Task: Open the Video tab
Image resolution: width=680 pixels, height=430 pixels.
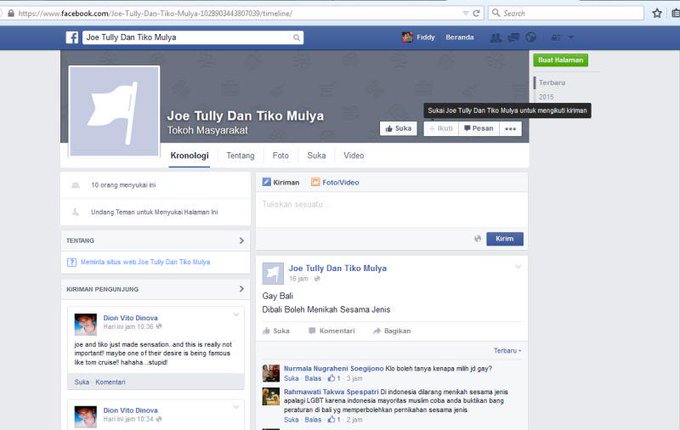Action: point(354,155)
